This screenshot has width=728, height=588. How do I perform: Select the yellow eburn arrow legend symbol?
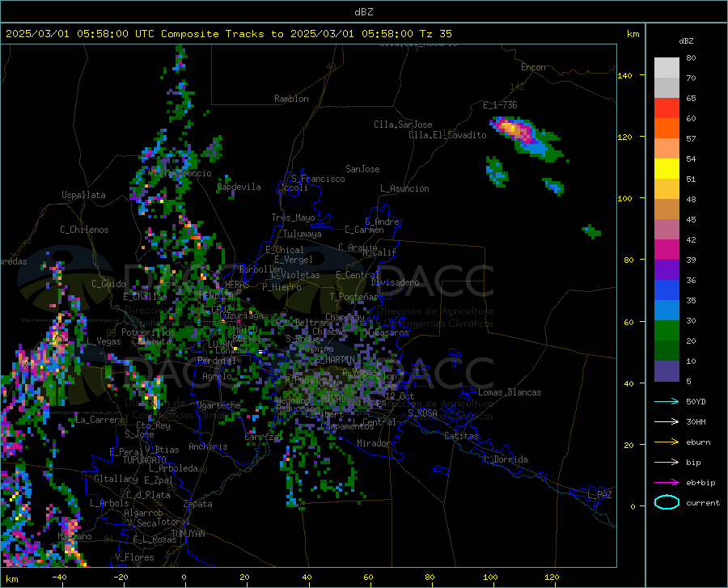(x=667, y=442)
